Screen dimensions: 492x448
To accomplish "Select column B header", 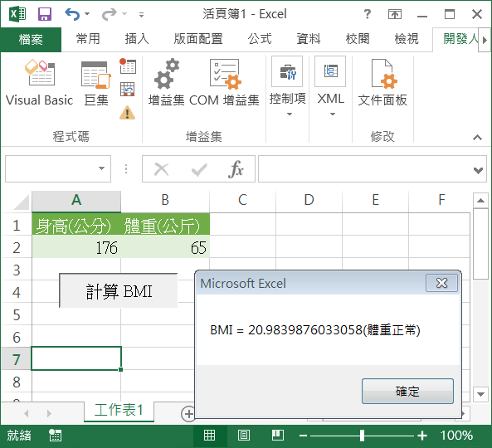I will (x=165, y=200).
